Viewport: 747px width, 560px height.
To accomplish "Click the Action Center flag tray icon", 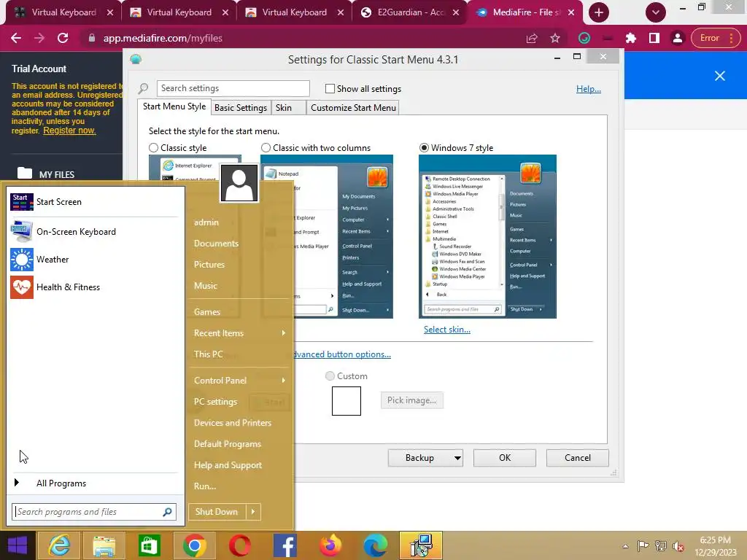I will pyautogui.click(x=643, y=546).
